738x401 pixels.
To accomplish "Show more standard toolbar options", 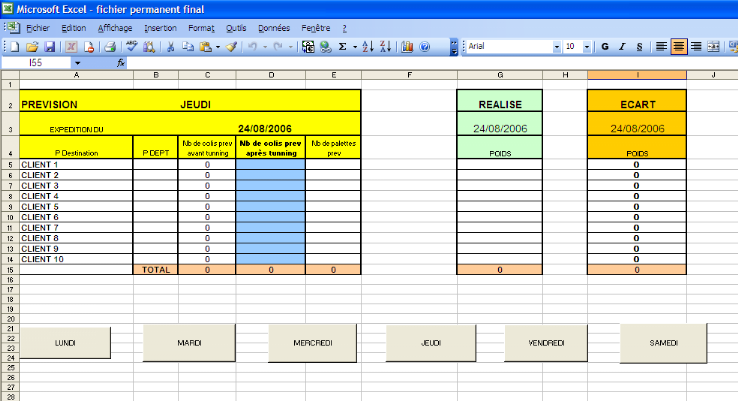I will [454, 47].
